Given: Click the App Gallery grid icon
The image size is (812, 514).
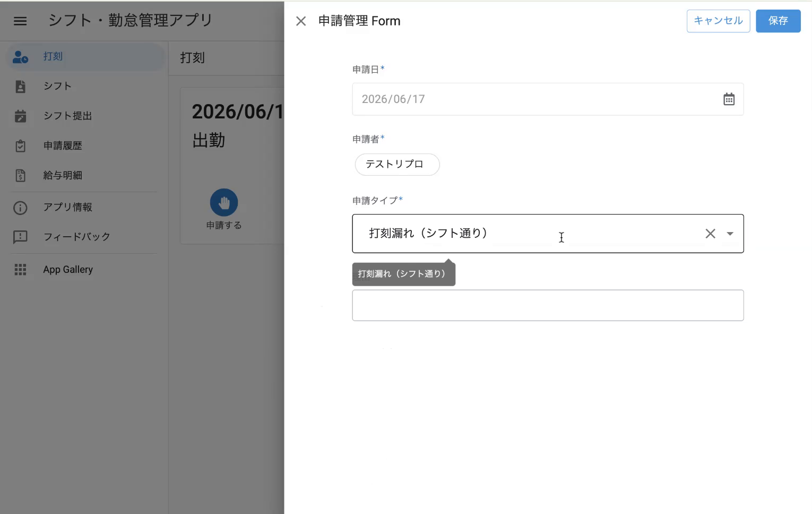Looking at the screenshot, I should coord(20,270).
